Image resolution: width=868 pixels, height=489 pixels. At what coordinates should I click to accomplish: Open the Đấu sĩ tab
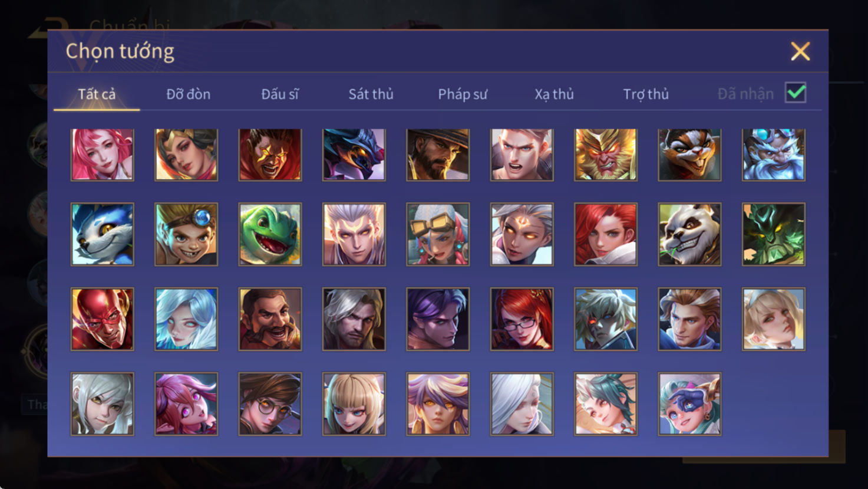point(280,94)
